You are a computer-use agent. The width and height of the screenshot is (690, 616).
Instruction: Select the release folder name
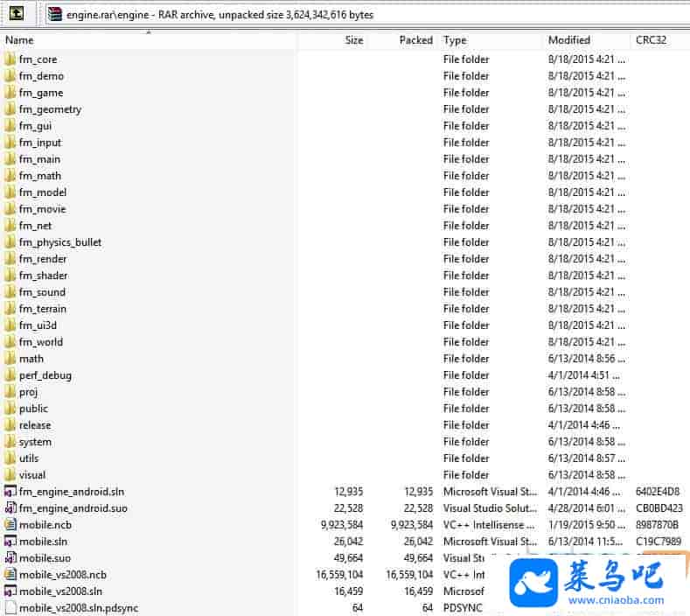[x=35, y=425]
